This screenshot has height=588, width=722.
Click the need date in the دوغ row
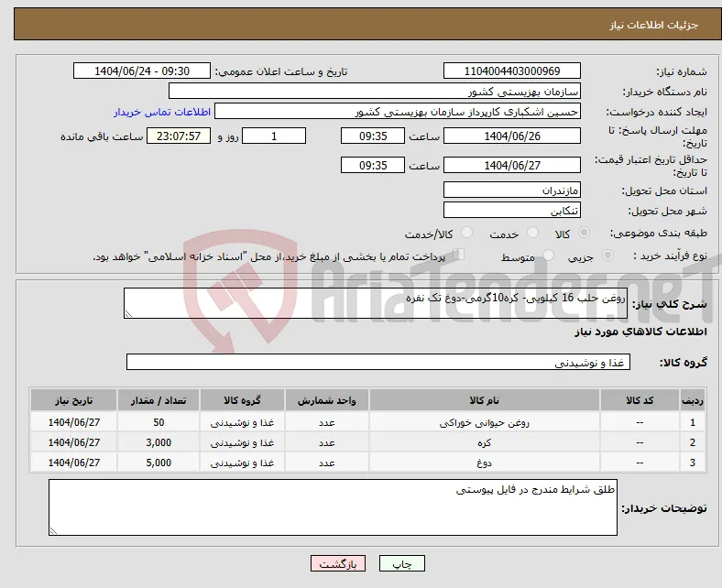73,463
